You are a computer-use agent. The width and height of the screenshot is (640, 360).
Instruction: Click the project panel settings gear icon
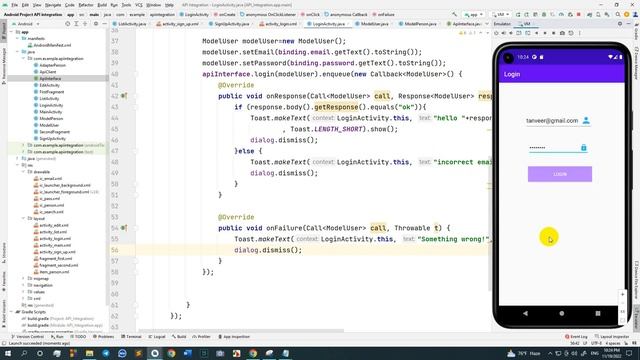click(96, 24)
